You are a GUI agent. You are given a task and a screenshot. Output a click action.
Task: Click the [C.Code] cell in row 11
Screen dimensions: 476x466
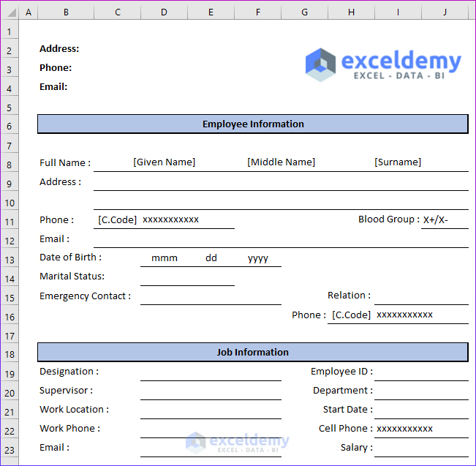[117, 219]
